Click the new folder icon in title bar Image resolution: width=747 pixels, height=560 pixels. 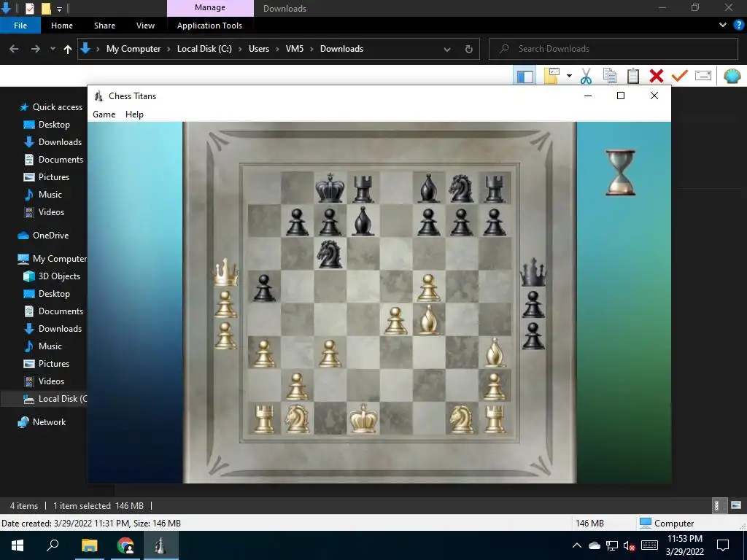point(46,8)
